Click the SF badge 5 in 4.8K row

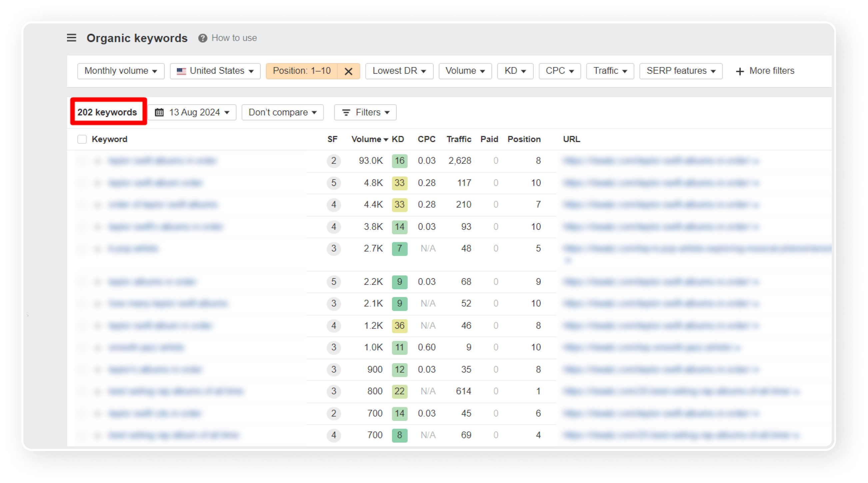pyautogui.click(x=334, y=183)
